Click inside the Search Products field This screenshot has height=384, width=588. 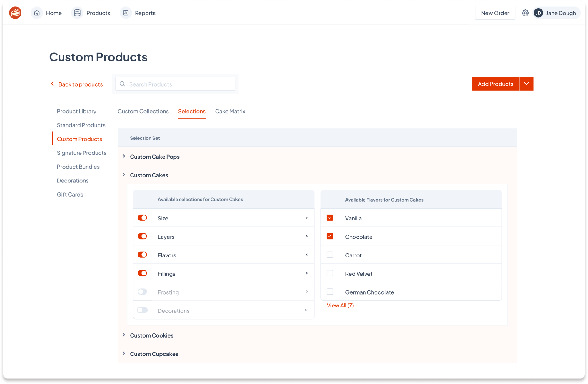(x=176, y=84)
